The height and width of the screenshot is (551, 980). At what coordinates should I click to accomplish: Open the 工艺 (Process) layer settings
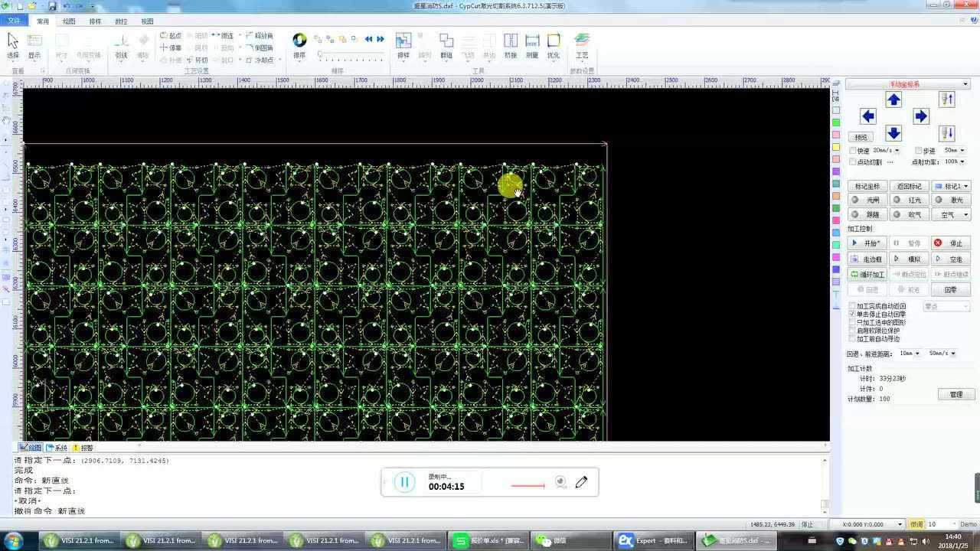tap(582, 45)
